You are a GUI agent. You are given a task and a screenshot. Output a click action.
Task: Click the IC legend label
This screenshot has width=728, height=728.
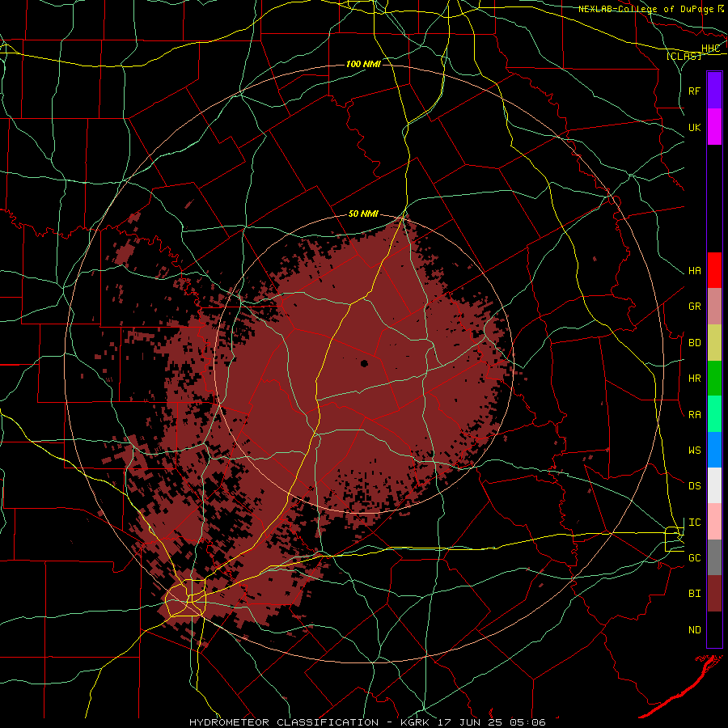pyautogui.click(x=694, y=523)
